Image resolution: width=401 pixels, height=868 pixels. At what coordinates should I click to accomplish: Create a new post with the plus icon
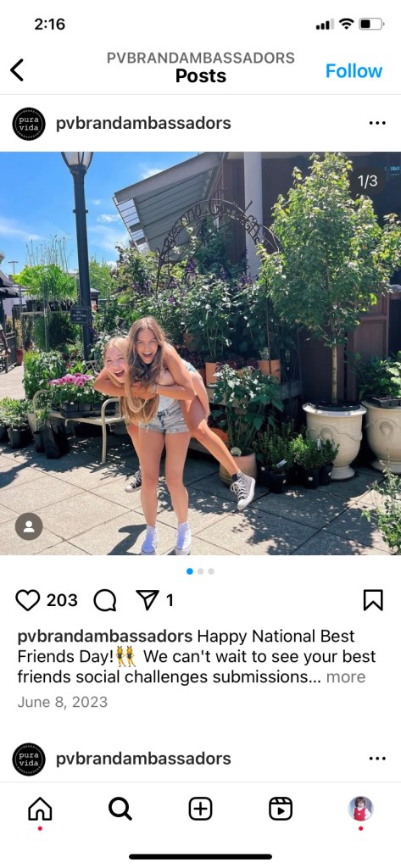[x=200, y=809]
